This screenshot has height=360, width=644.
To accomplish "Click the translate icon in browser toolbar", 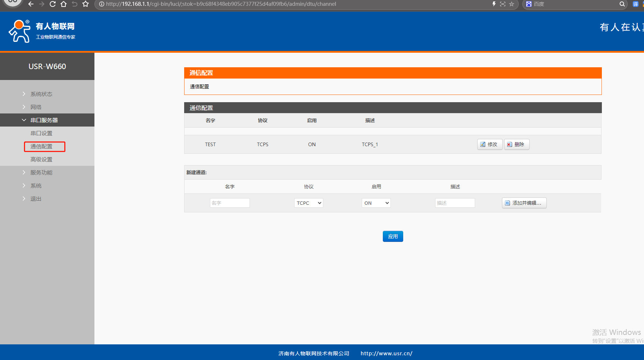I will (635, 4).
